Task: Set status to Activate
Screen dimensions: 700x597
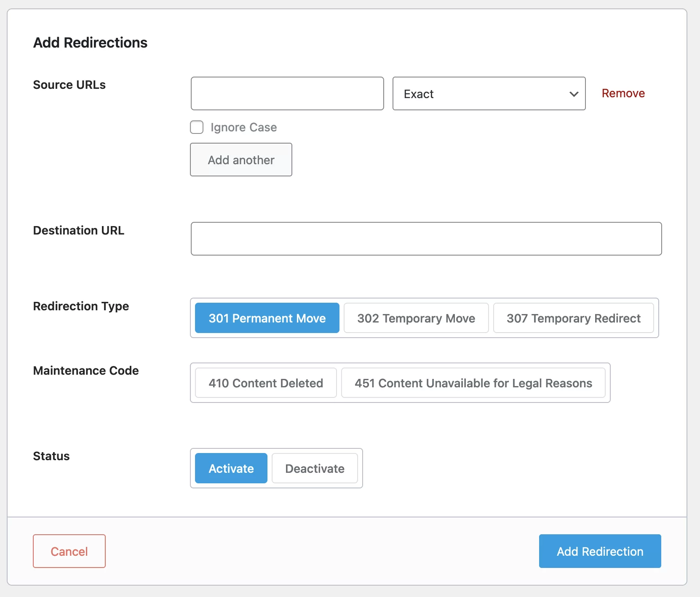Action: coord(231,468)
